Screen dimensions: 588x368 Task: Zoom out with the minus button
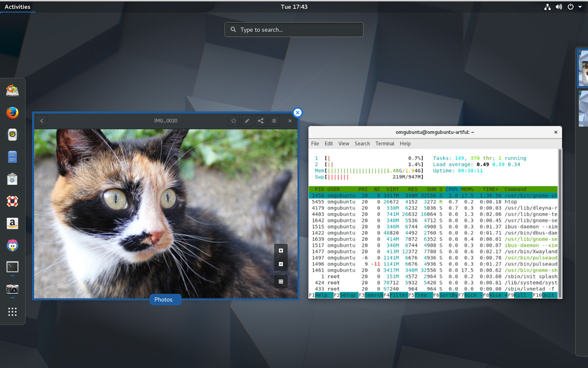pyautogui.click(x=281, y=264)
